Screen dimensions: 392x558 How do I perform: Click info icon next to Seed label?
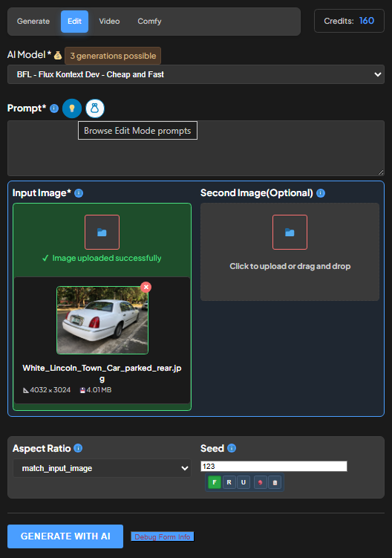[x=232, y=448]
